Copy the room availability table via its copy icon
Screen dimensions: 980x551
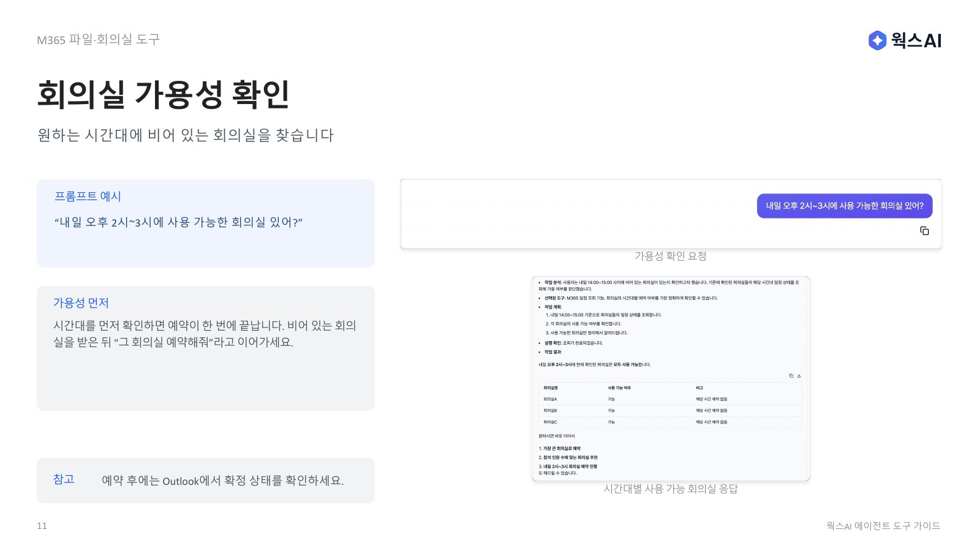click(x=791, y=376)
